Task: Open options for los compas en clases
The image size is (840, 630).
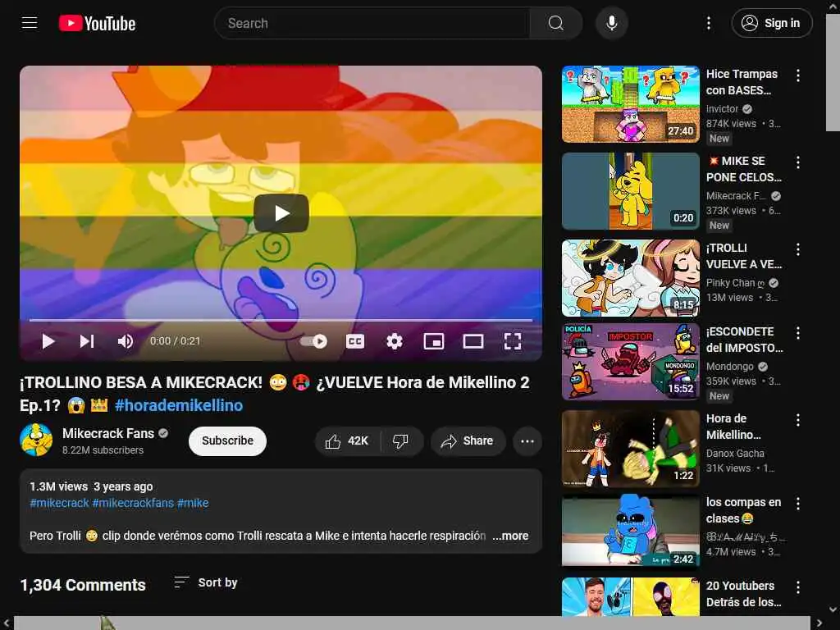Action: (x=797, y=504)
